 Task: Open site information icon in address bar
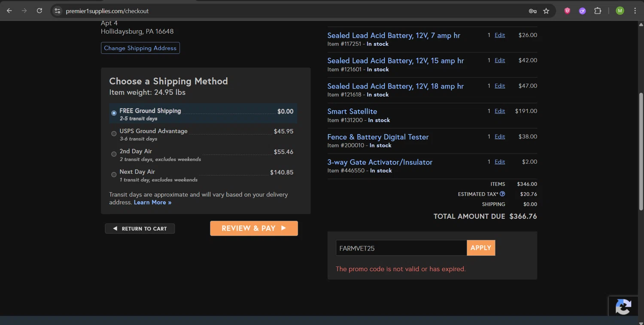tap(58, 11)
